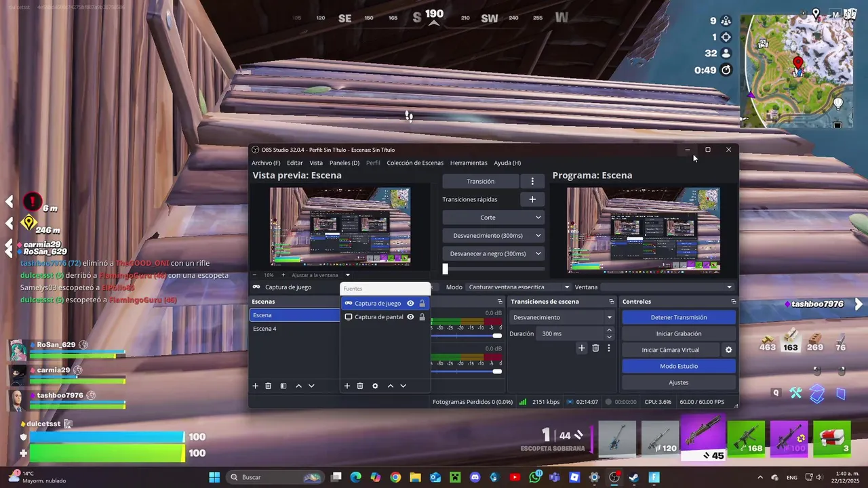Open source properties gear in Fuentes toolbar
This screenshot has height=488, width=868.
pos(375,386)
